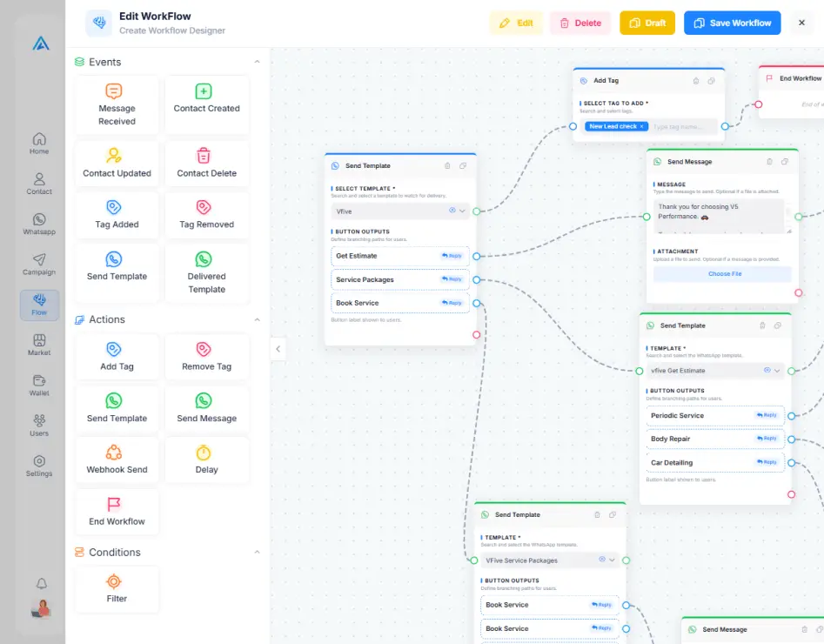Click the Delete button
The image size is (824, 644).
[580, 23]
